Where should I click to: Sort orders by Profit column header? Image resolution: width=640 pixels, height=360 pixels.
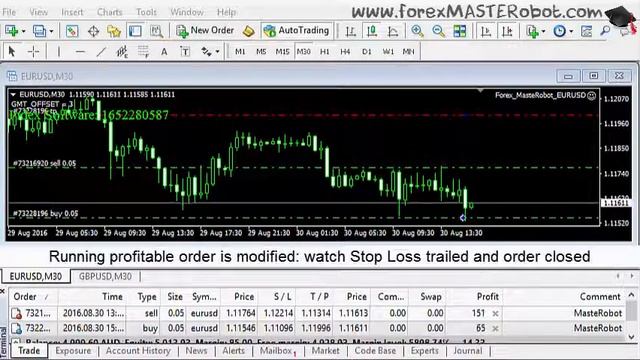pos(487,297)
